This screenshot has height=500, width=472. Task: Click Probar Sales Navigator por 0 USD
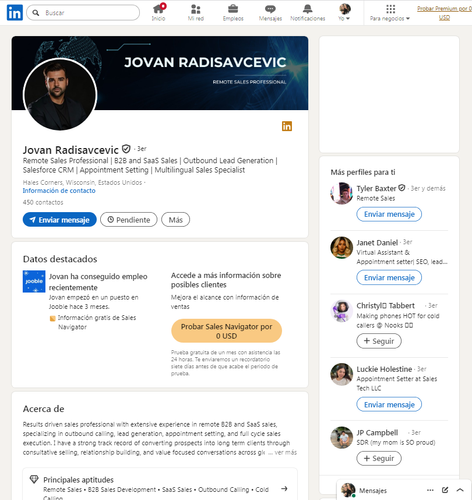point(226,331)
